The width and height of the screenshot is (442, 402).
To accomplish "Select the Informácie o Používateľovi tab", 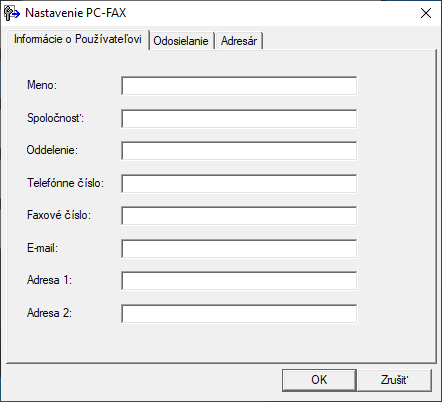I will [78, 39].
